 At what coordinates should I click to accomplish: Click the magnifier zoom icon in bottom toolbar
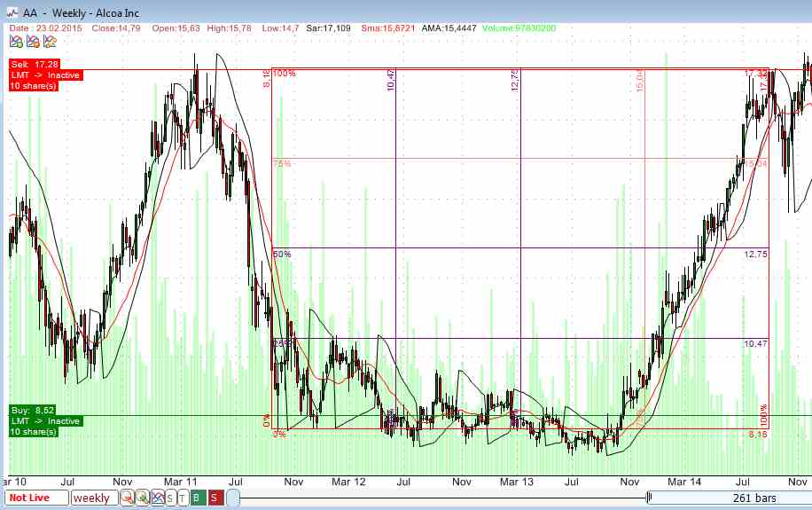click(127, 498)
